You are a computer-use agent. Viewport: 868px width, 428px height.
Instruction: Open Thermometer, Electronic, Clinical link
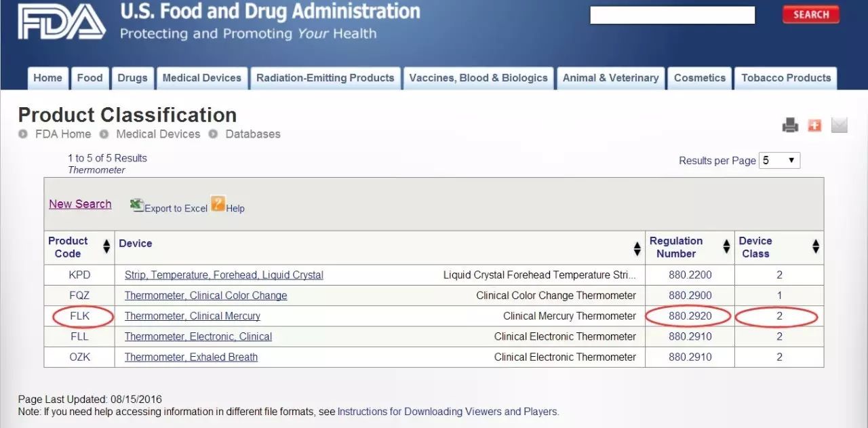[x=198, y=336]
